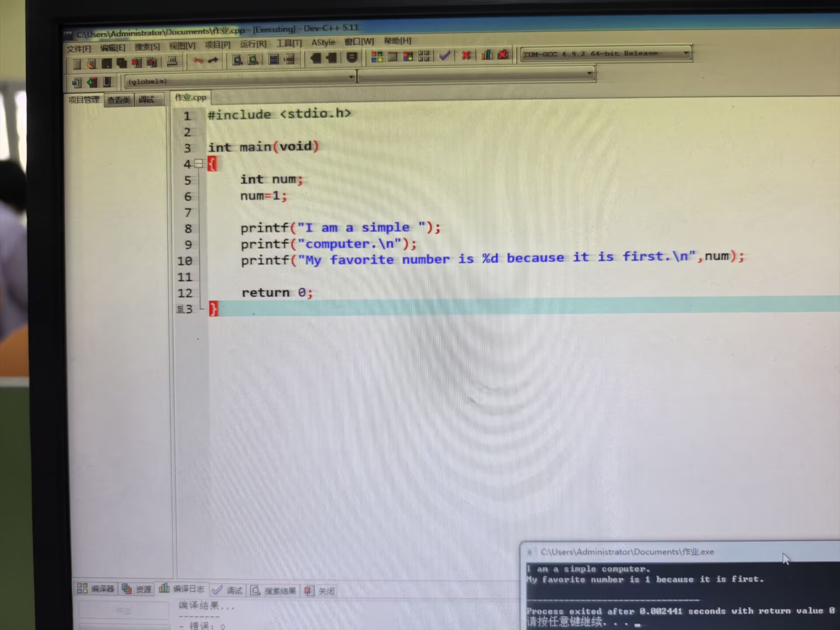This screenshot has width=840, height=630.
Task: Click the Compile colored-squares icon
Action: pyautogui.click(x=377, y=57)
